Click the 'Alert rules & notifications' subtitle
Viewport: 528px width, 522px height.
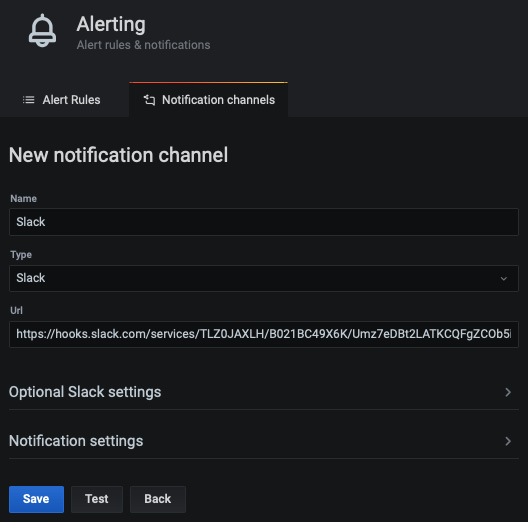pos(143,45)
